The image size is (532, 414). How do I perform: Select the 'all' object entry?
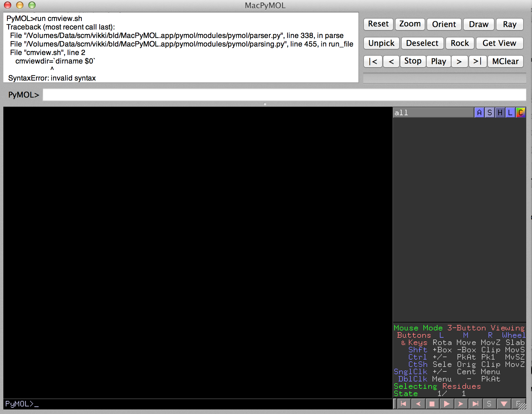point(433,112)
